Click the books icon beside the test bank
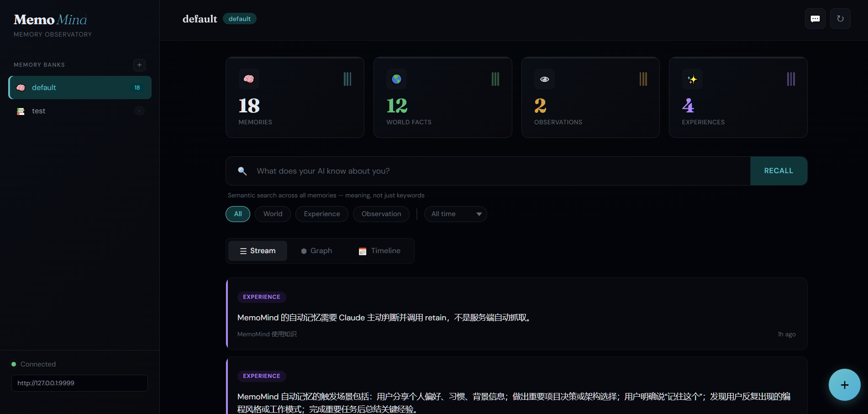Screen dimensions: 868x414 [21, 111]
